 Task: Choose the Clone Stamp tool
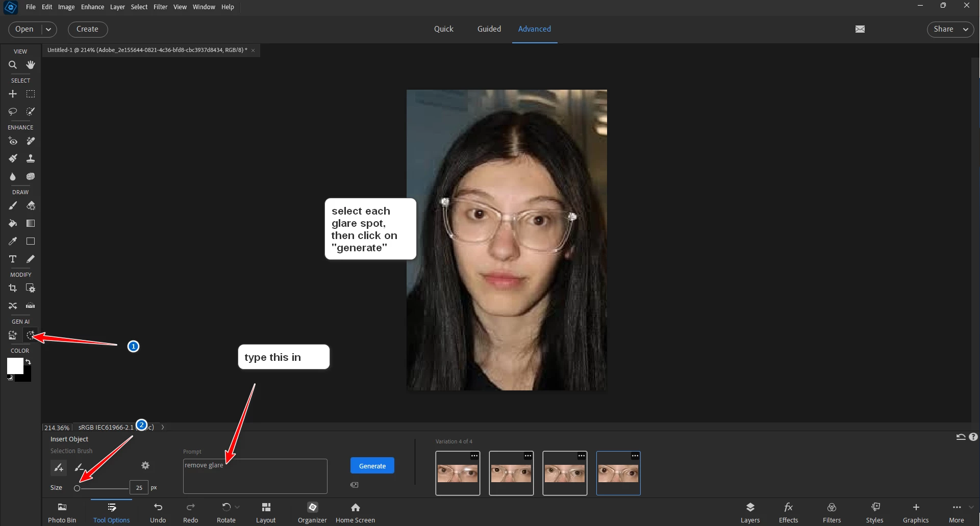(x=31, y=159)
